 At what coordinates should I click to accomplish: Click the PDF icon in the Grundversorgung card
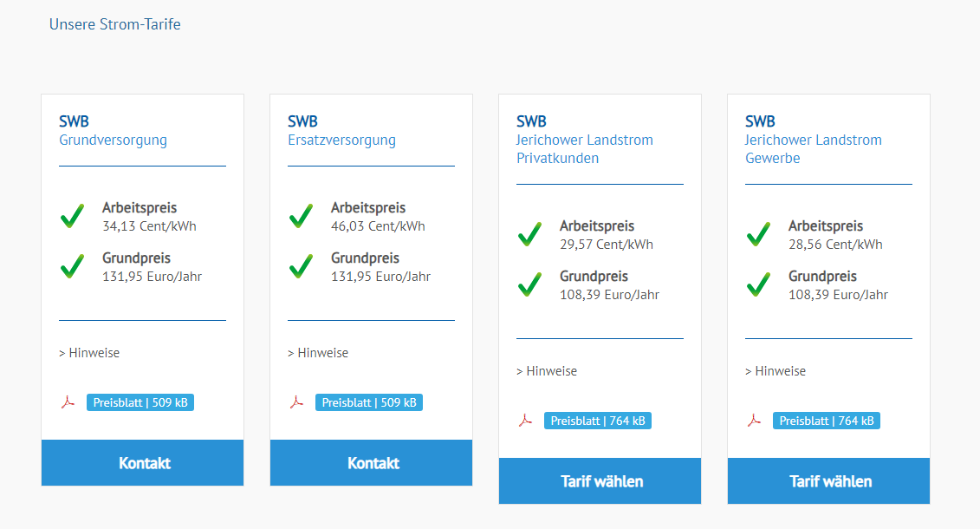pyautogui.click(x=68, y=402)
